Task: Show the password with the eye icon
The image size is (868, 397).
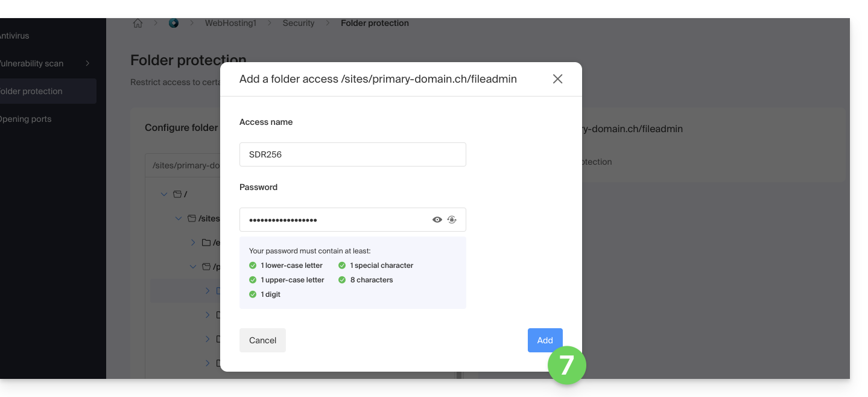Action: [x=437, y=220]
